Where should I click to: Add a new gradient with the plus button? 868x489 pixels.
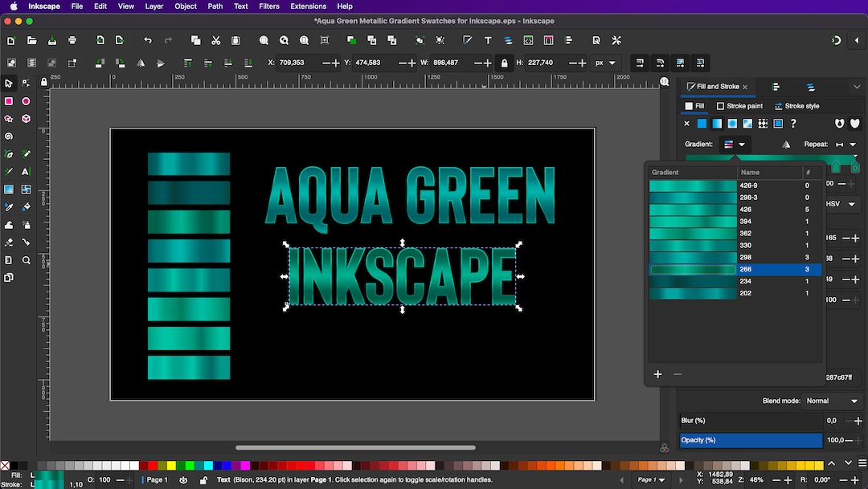(x=657, y=374)
